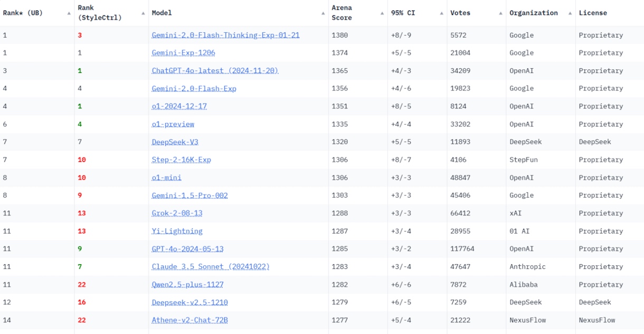Open DeepSeek-V3 model link

[x=175, y=142]
